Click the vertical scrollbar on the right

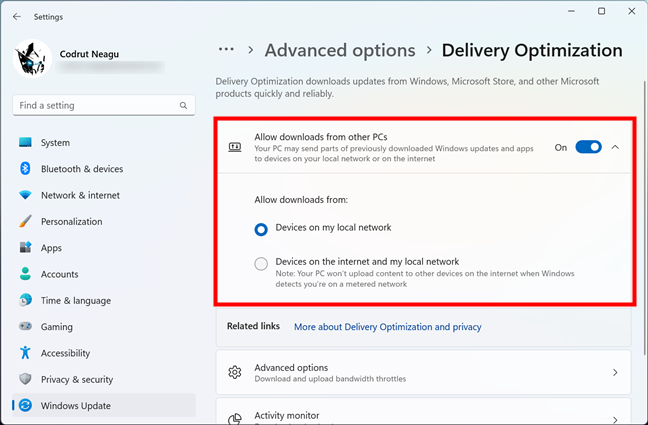[645, 218]
